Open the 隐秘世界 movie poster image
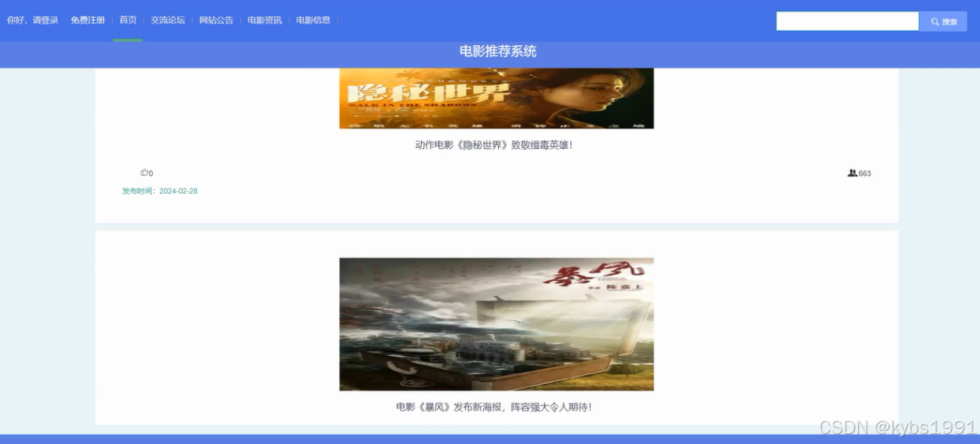This screenshot has height=444, width=980. [x=496, y=98]
